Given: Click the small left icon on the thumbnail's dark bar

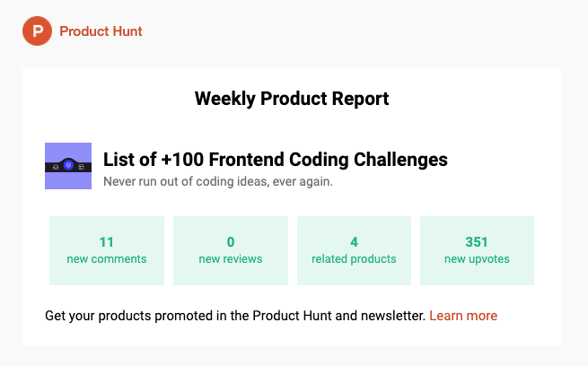Looking at the screenshot, I should pos(56,167).
